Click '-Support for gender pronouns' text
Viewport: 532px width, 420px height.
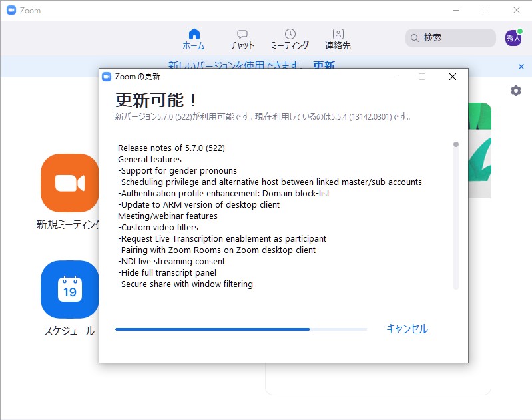(x=178, y=170)
